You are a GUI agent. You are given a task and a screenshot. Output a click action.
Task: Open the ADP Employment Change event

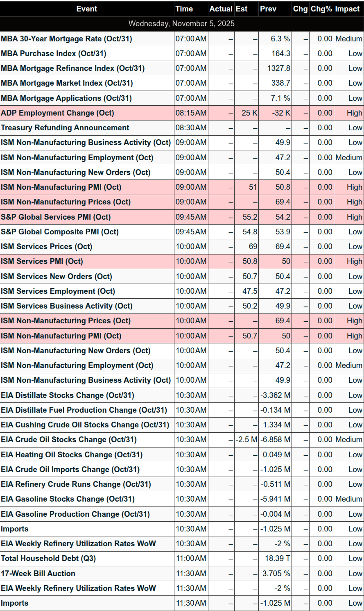(57, 113)
